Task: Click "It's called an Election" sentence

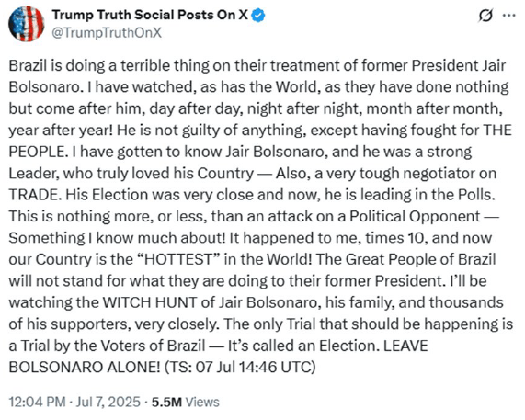Action: [x=302, y=346]
